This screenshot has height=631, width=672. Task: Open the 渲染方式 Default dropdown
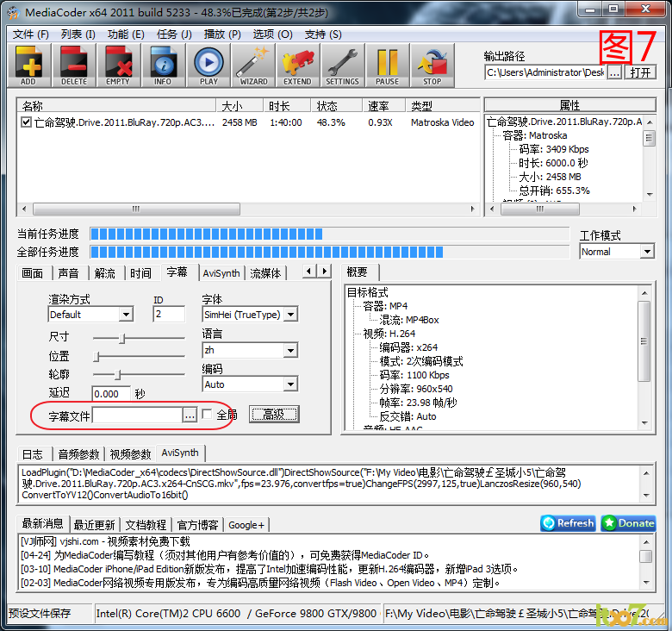[x=126, y=315]
